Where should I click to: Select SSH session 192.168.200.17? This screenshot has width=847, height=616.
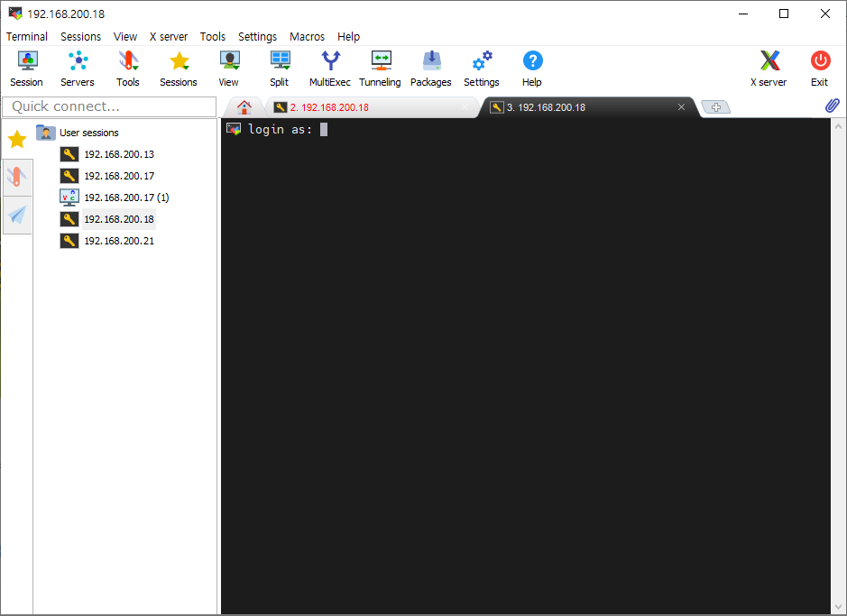coord(119,176)
